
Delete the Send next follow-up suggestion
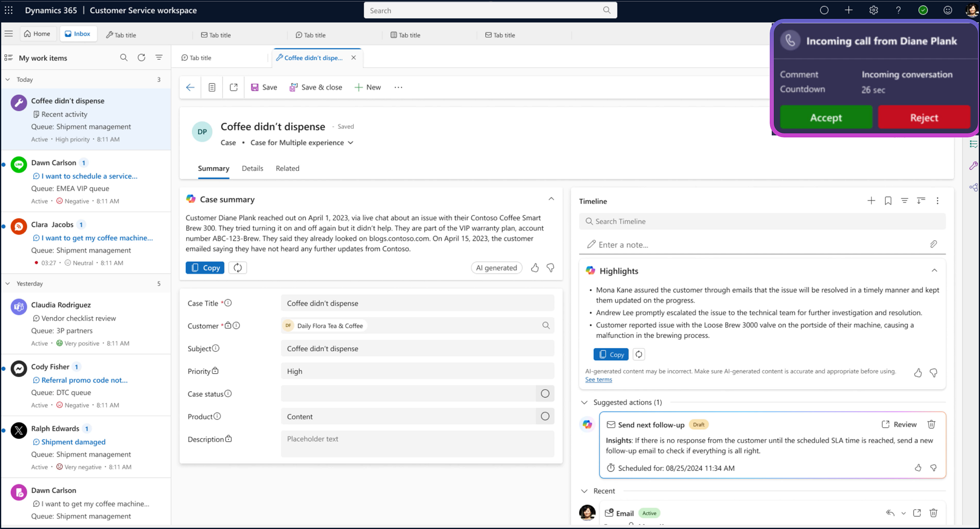(x=931, y=425)
